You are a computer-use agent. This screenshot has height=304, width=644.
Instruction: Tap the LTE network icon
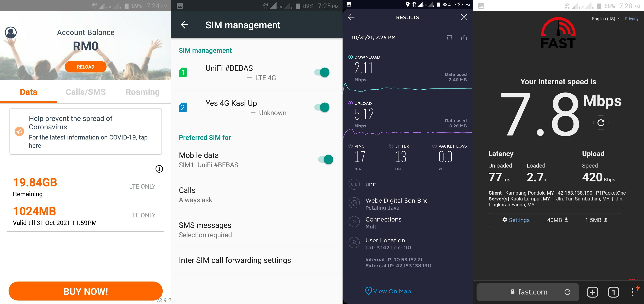(x=354, y=184)
